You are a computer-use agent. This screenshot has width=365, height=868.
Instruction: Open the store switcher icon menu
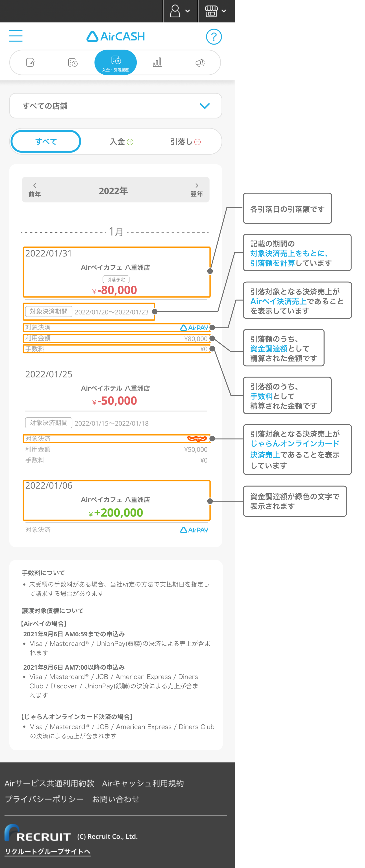click(x=216, y=11)
